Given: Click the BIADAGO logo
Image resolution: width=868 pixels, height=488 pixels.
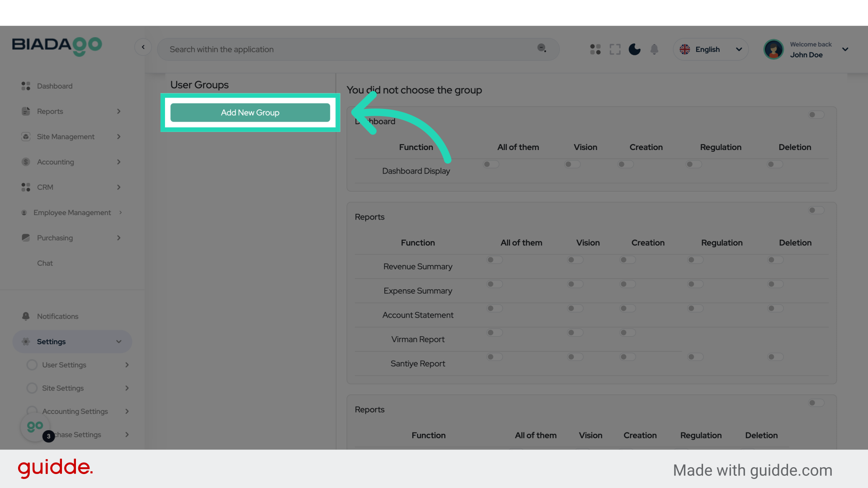Looking at the screenshot, I should [57, 46].
